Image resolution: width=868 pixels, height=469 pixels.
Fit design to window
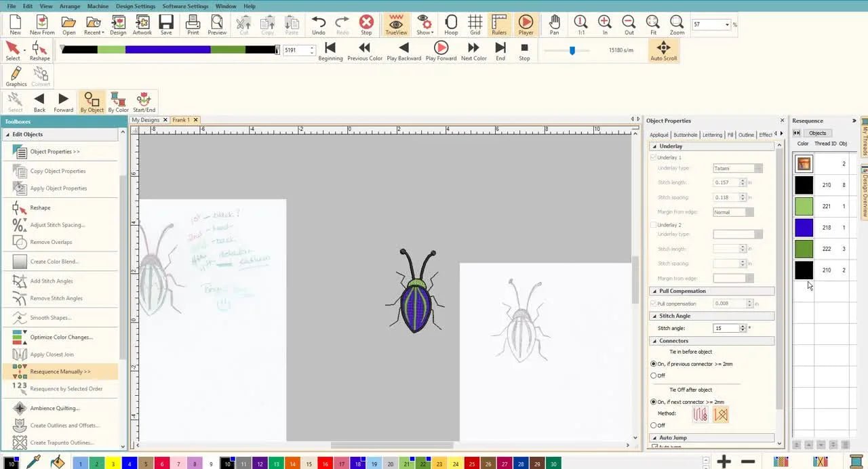(653, 25)
